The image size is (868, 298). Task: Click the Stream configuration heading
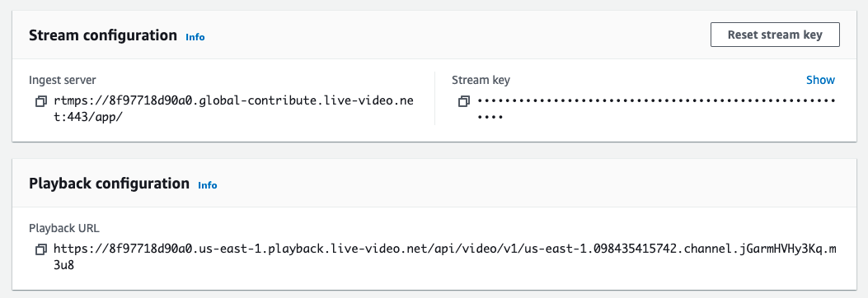(103, 35)
